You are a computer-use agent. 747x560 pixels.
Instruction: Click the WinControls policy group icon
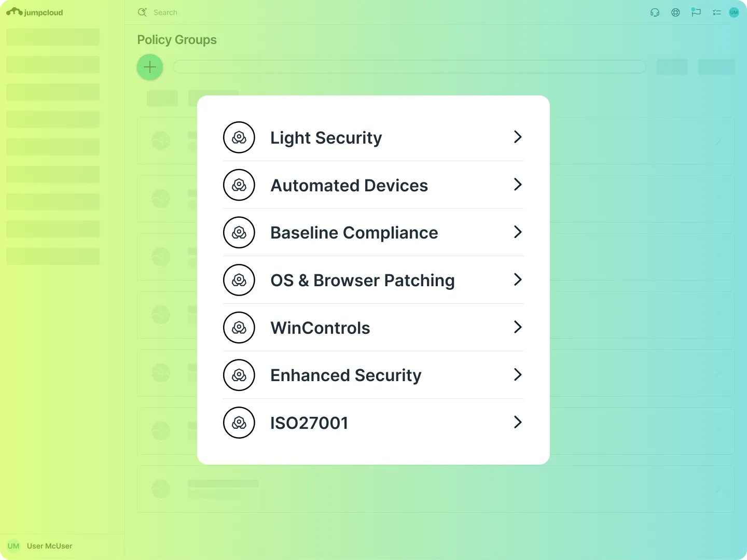point(239,328)
